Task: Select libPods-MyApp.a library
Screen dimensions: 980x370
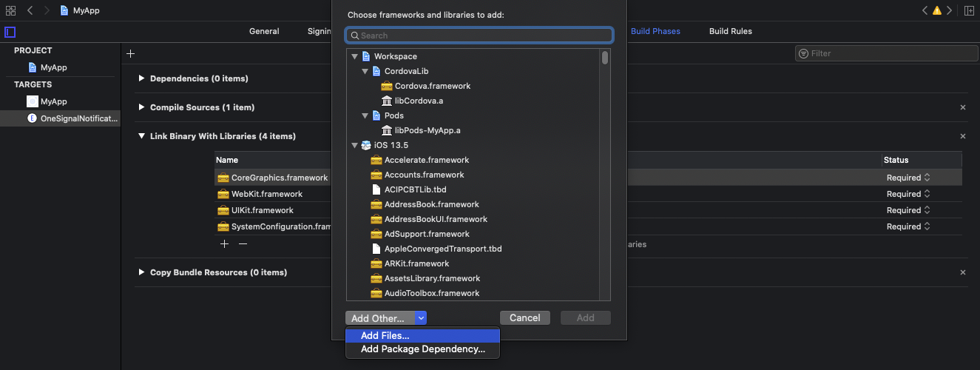Action: 421,130
